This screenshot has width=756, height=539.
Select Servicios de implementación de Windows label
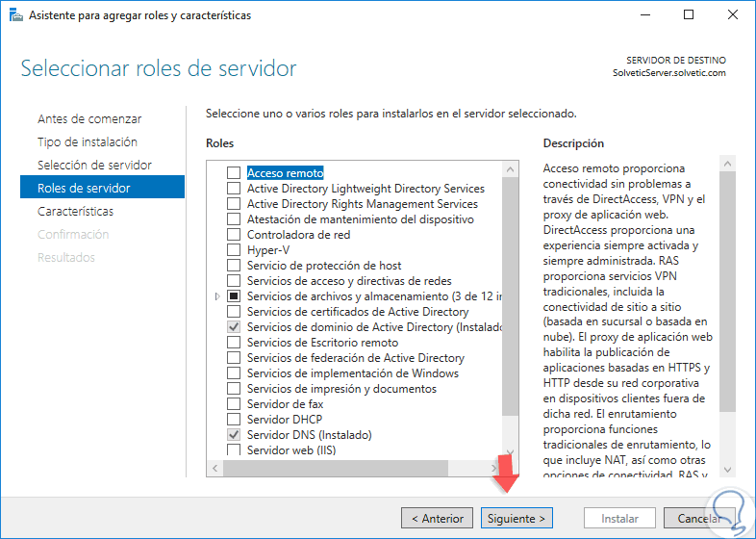352,373
